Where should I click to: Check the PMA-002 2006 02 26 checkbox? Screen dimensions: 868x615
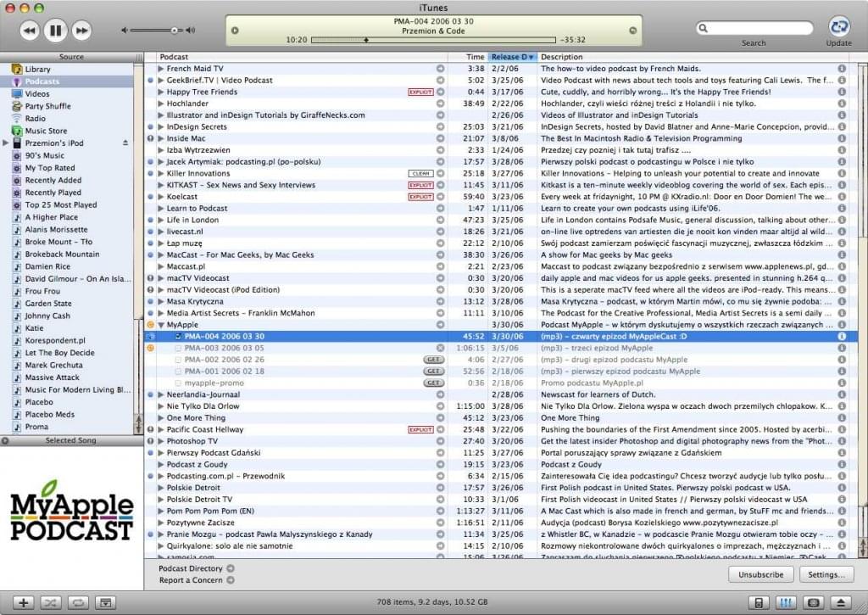pyautogui.click(x=178, y=360)
